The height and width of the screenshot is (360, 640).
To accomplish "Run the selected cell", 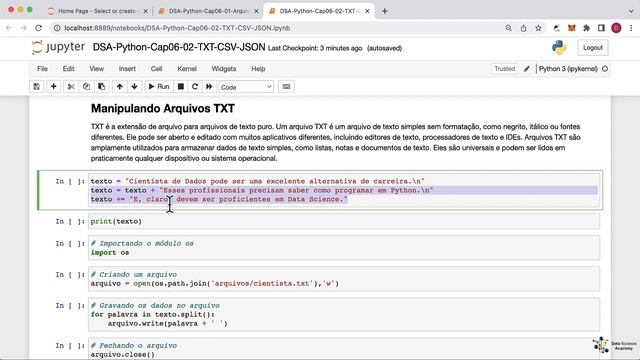I will coord(159,87).
